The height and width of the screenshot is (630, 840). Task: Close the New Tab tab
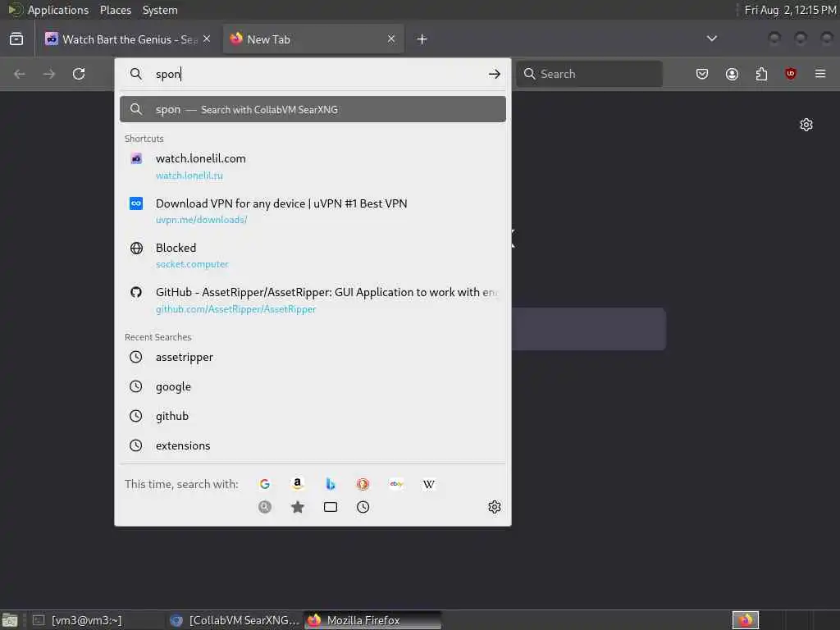coord(391,39)
